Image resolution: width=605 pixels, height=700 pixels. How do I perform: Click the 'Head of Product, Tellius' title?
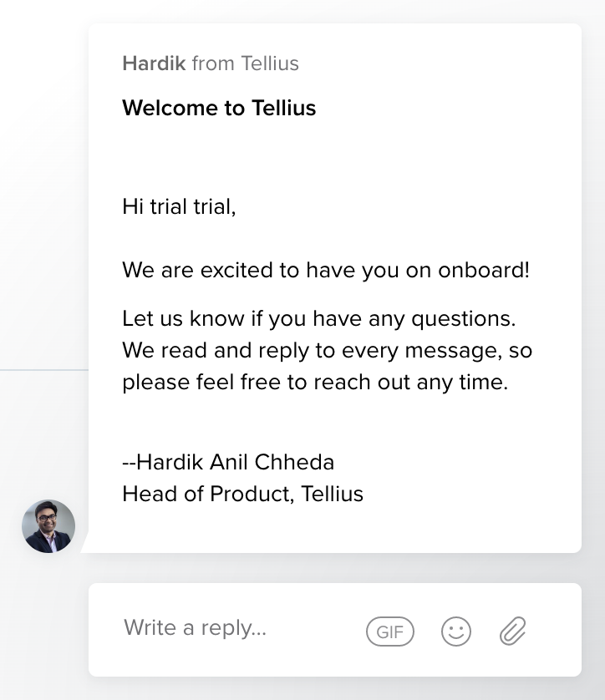point(243,494)
